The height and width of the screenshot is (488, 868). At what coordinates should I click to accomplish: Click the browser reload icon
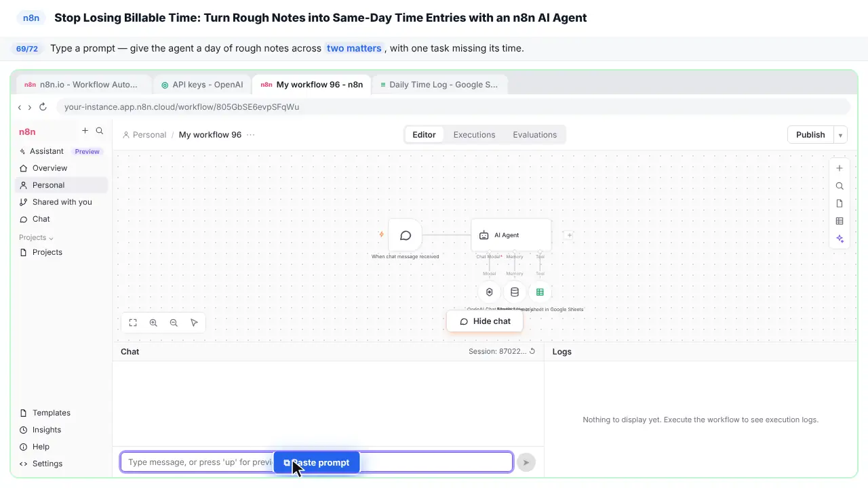pyautogui.click(x=43, y=107)
